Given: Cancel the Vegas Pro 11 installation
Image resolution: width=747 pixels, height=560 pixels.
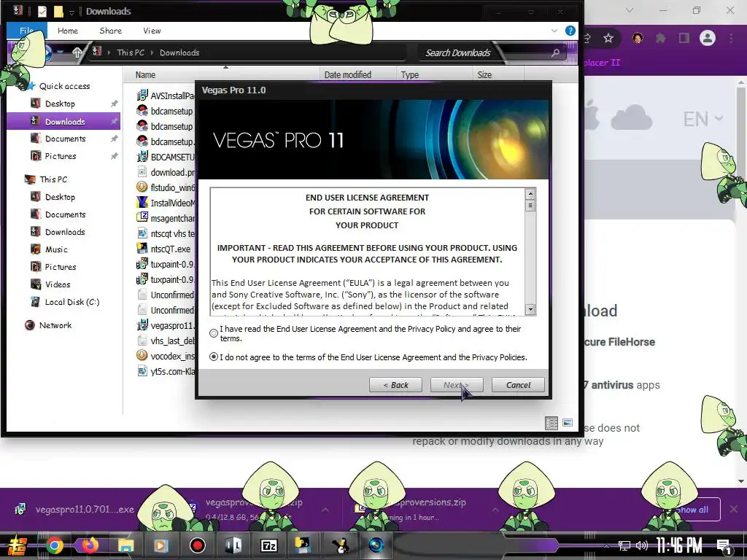Looking at the screenshot, I should (518, 385).
